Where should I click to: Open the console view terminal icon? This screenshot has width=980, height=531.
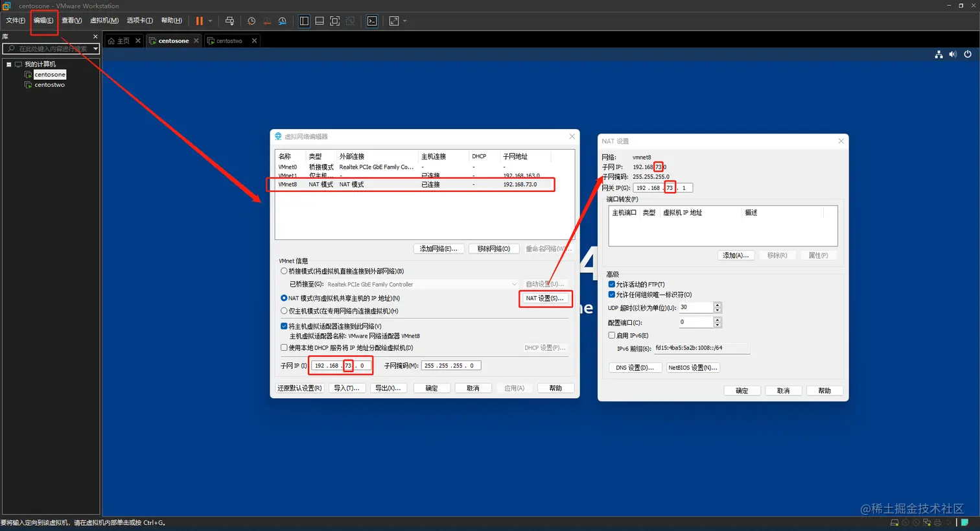(372, 21)
